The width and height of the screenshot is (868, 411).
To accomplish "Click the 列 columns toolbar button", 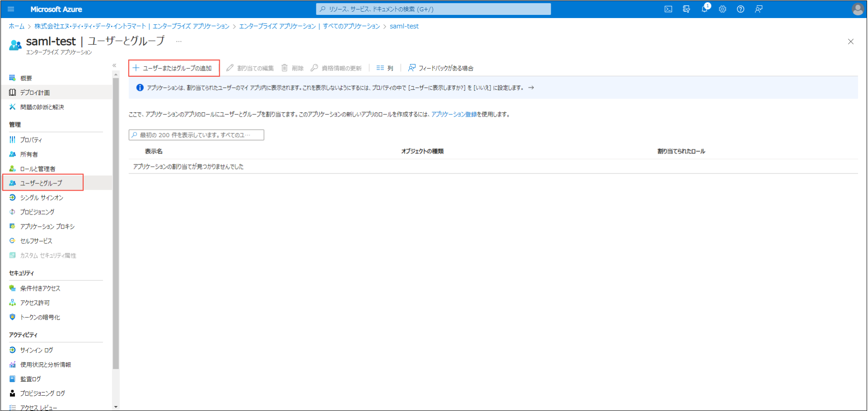I will coord(385,68).
